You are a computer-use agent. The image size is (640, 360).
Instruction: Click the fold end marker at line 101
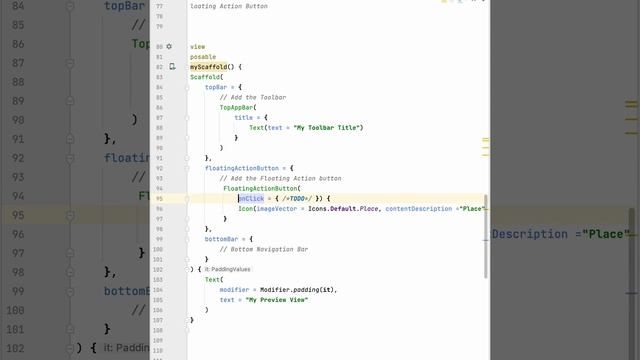[x=187, y=259]
